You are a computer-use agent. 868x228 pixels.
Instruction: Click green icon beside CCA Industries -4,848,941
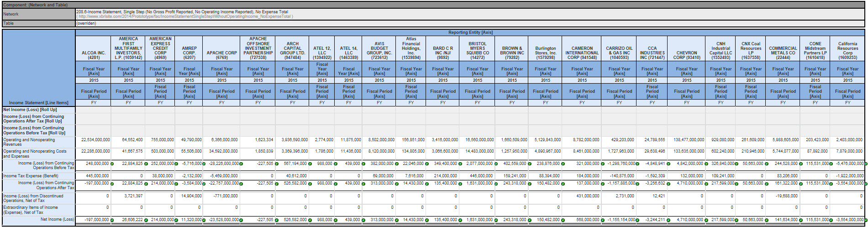point(668,164)
